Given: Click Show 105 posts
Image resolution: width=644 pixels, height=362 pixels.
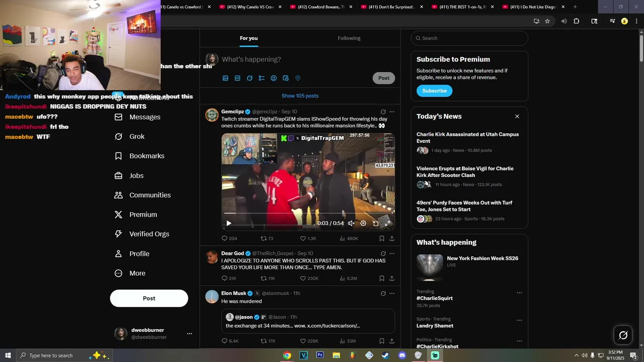Looking at the screenshot, I should click(x=300, y=96).
